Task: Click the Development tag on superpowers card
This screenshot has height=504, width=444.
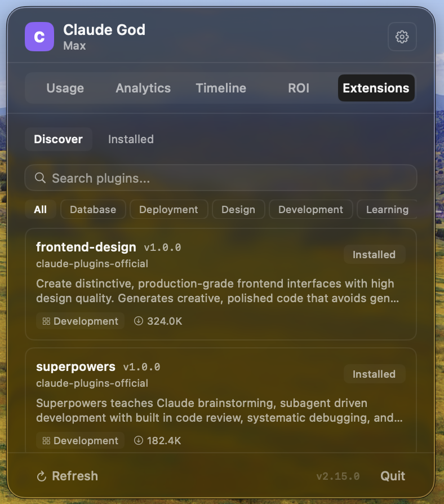Action: [80, 440]
